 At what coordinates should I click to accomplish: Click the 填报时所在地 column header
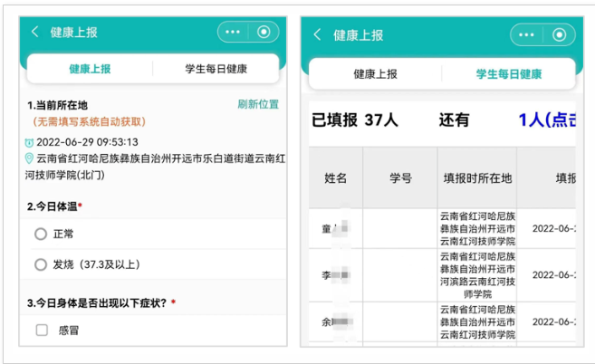point(476,177)
